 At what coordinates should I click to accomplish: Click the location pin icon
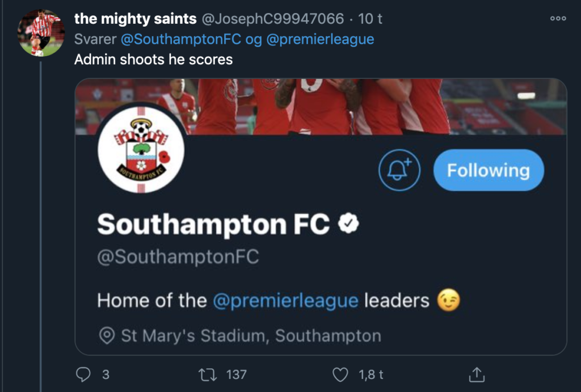[x=106, y=335]
